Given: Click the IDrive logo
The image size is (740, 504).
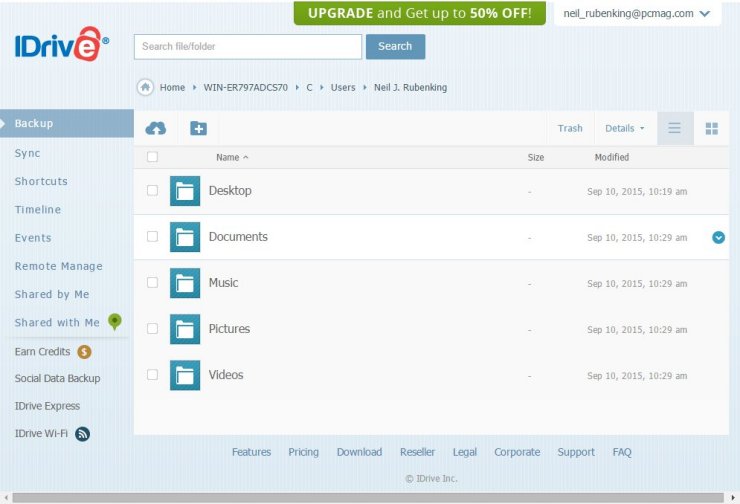Looking at the screenshot, I should 62,44.
